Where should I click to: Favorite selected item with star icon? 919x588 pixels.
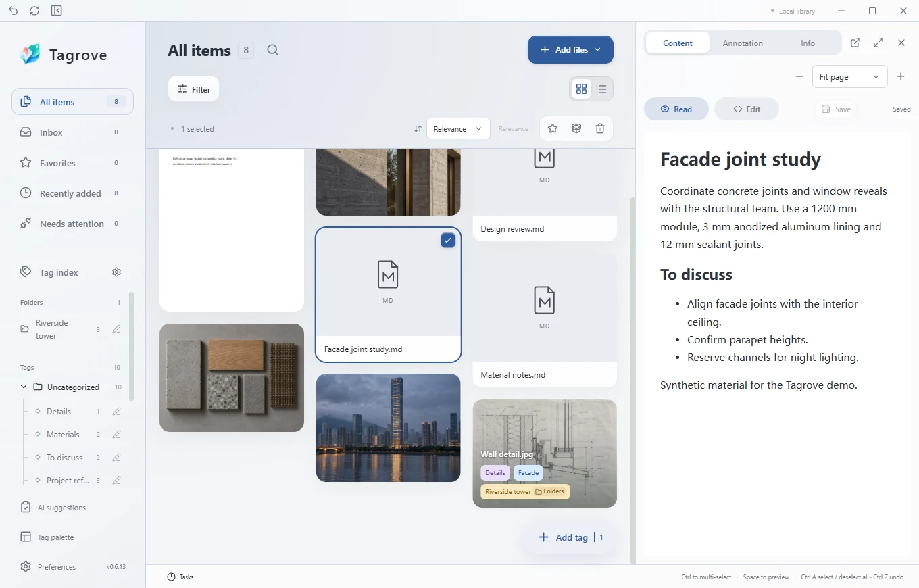[x=553, y=128]
